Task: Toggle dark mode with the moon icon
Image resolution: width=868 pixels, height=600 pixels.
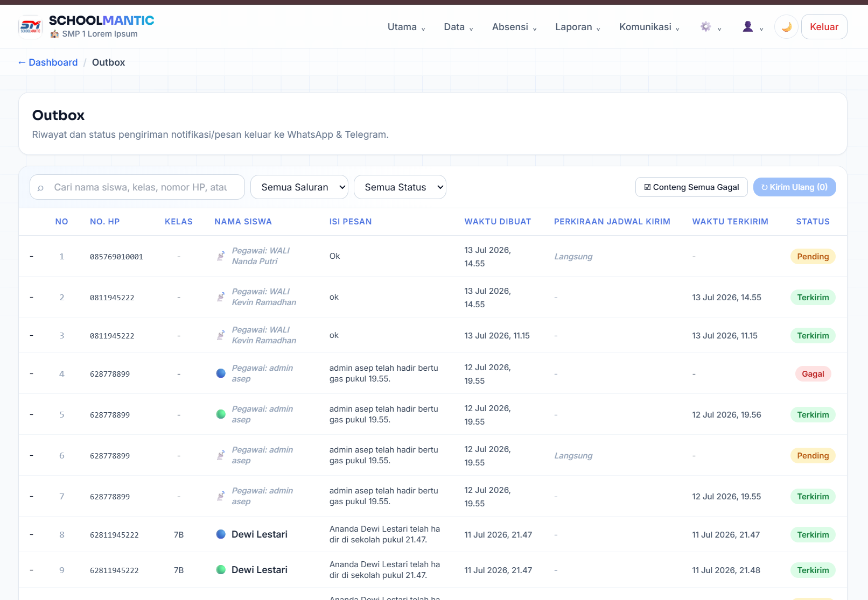Action: [x=786, y=27]
